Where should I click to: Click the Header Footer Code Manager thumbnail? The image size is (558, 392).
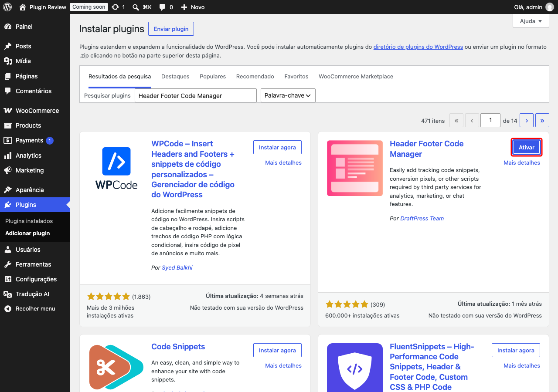click(x=355, y=168)
